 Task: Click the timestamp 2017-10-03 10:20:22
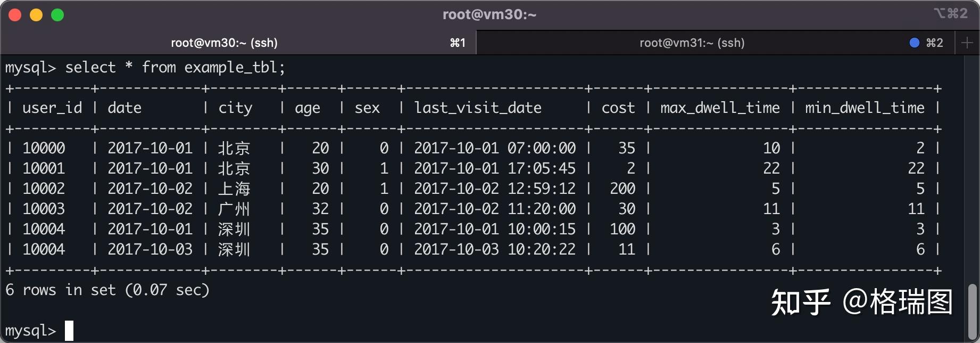pos(495,249)
